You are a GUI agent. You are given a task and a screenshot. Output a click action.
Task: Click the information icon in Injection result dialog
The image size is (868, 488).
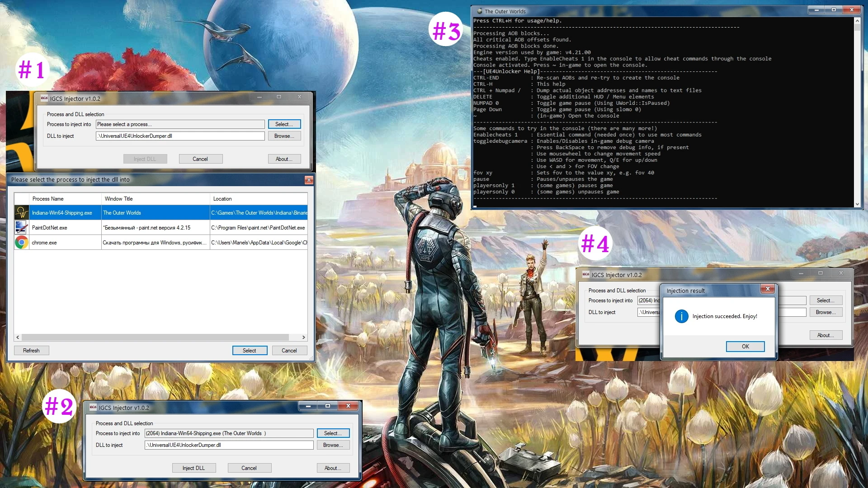point(681,316)
